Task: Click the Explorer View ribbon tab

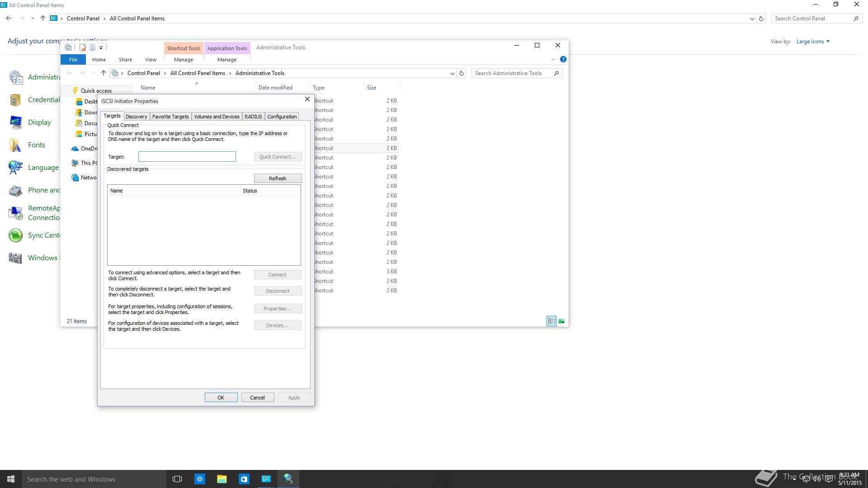Action: pyautogui.click(x=151, y=60)
